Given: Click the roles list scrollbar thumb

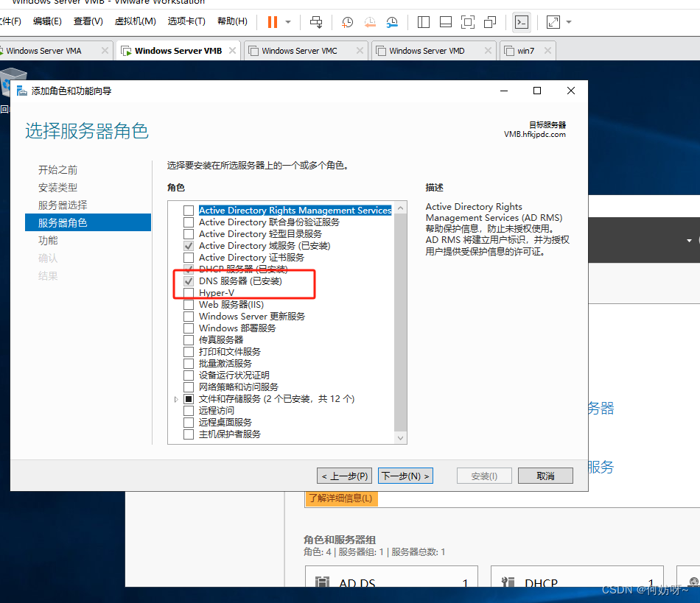Looking at the screenshot, I should (x=400, y=322).
